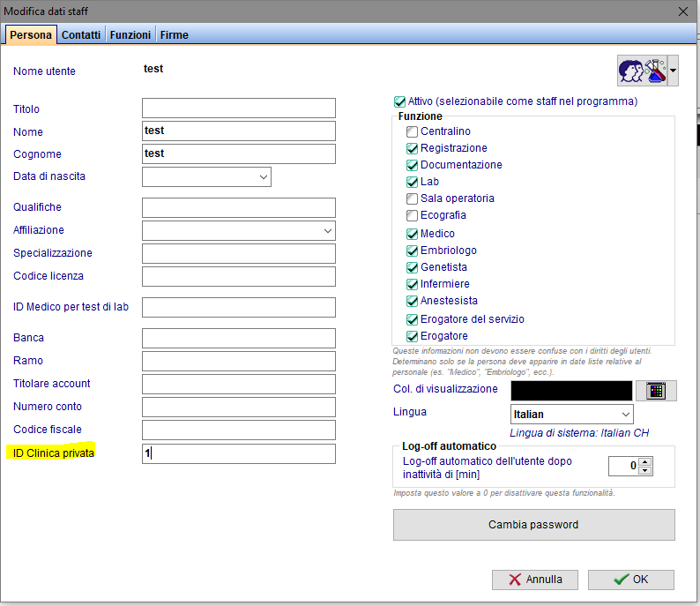Click the staff profile picture icon button

click(x=642, y=71)
